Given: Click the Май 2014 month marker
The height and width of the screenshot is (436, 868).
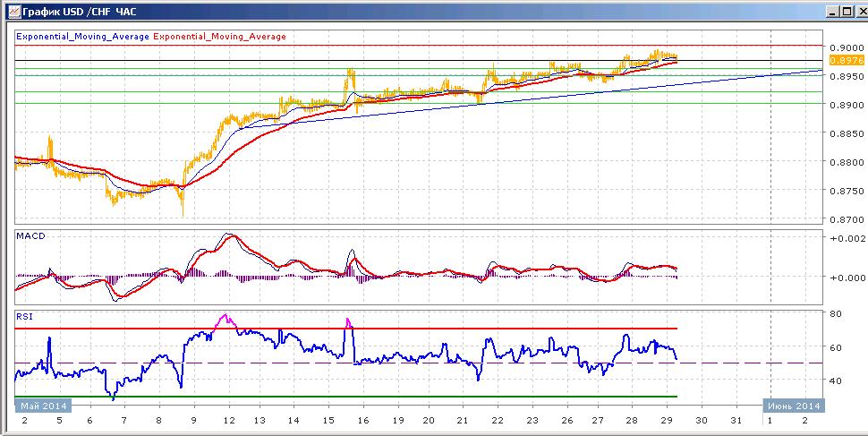Looking at the screenshot, I should tap(44, 406).
